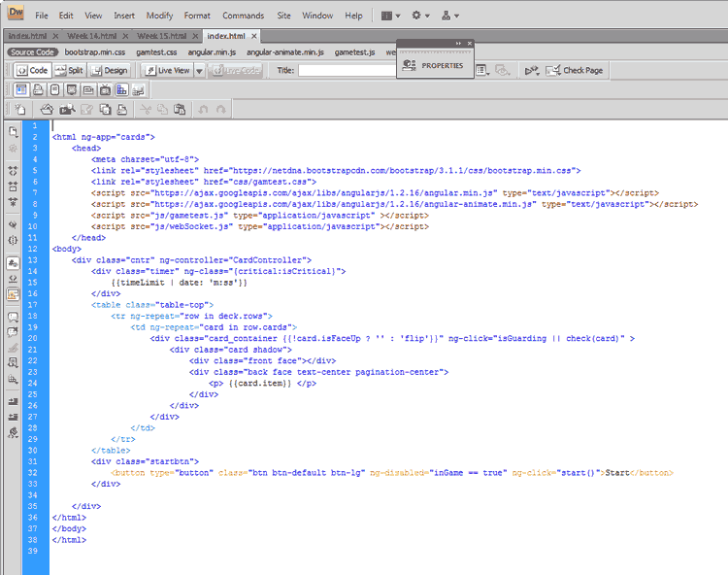Image resolution: width=728 pixels, height=575 pixels.
Task: Switch to the Week 15.html tab
Action: point(162,36)
